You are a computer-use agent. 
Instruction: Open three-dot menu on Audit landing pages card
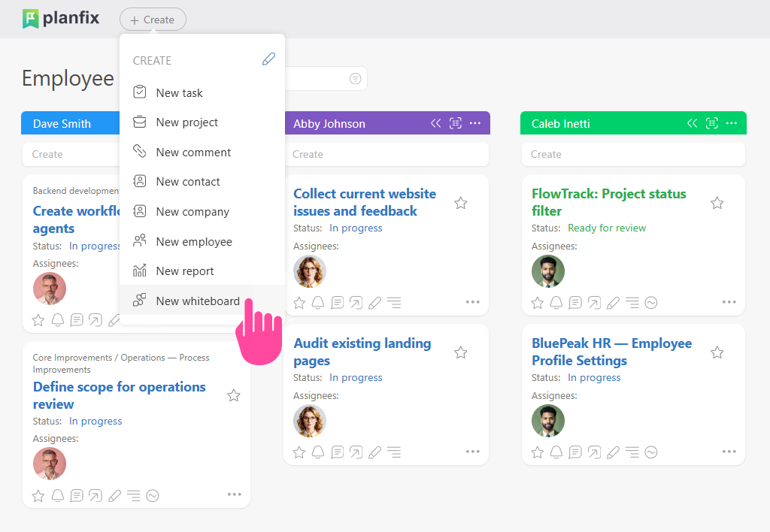click(472, 452)
